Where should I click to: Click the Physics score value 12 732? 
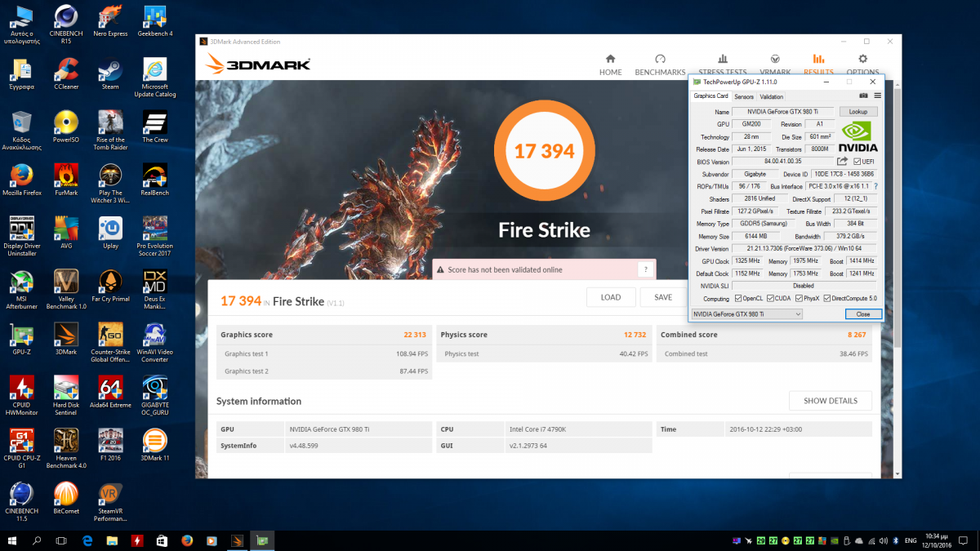[635, 335]
